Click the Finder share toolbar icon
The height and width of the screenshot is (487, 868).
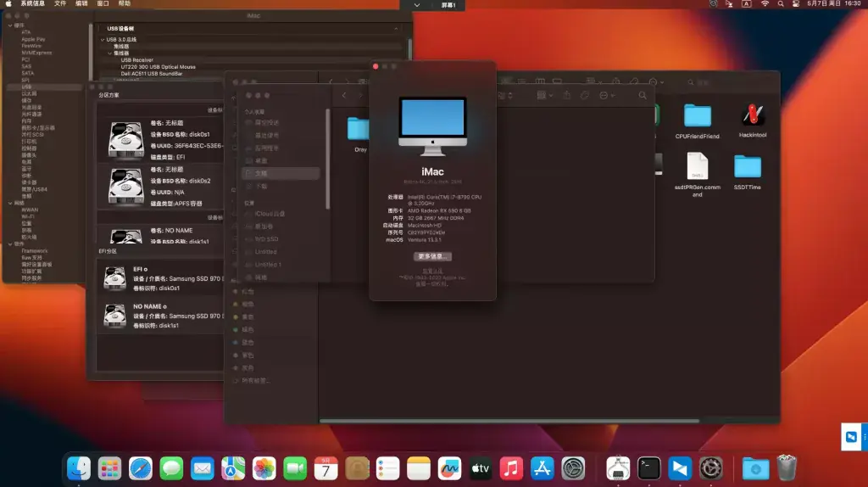[566, 95]
